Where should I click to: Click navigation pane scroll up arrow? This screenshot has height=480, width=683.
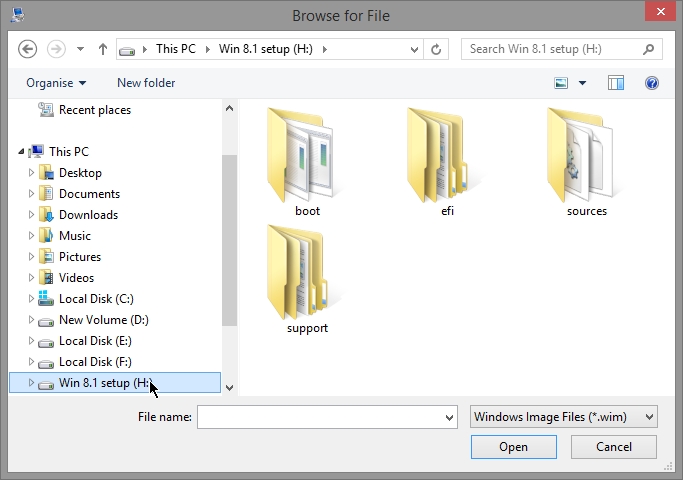pyautogui.click(x=230, y=108)
